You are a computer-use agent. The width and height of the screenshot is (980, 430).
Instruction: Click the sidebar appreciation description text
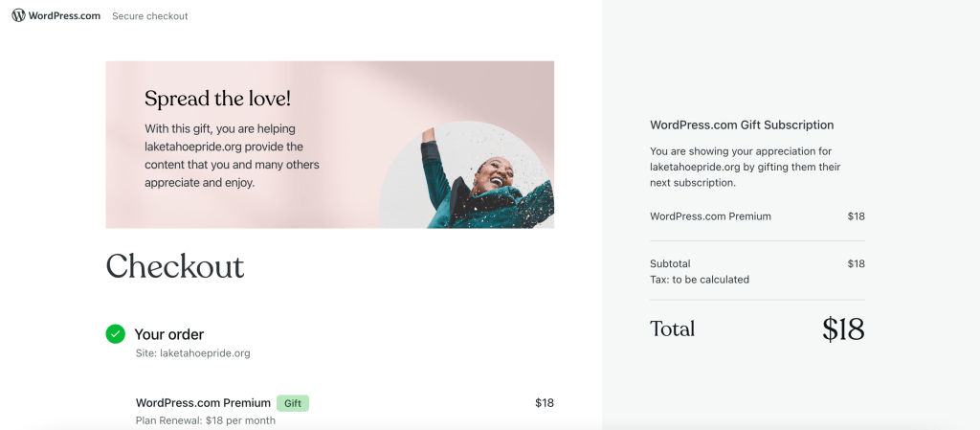745,167
